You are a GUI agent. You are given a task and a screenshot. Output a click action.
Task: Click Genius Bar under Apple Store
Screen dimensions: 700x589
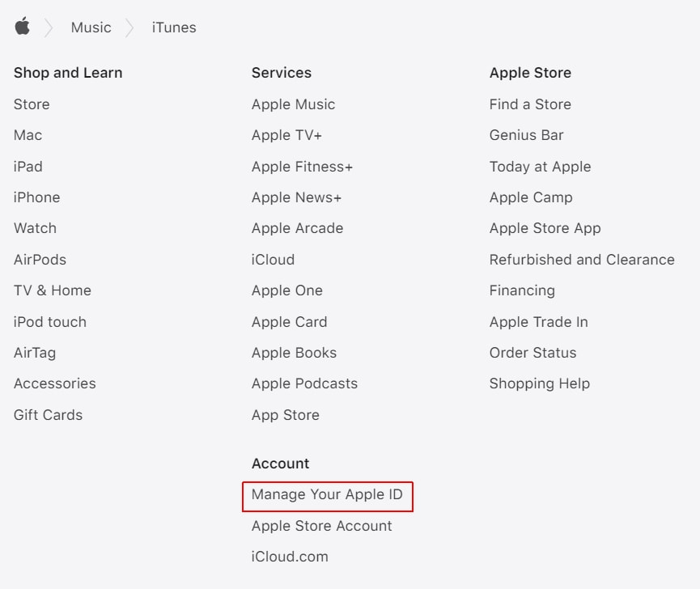click(526, 135)
